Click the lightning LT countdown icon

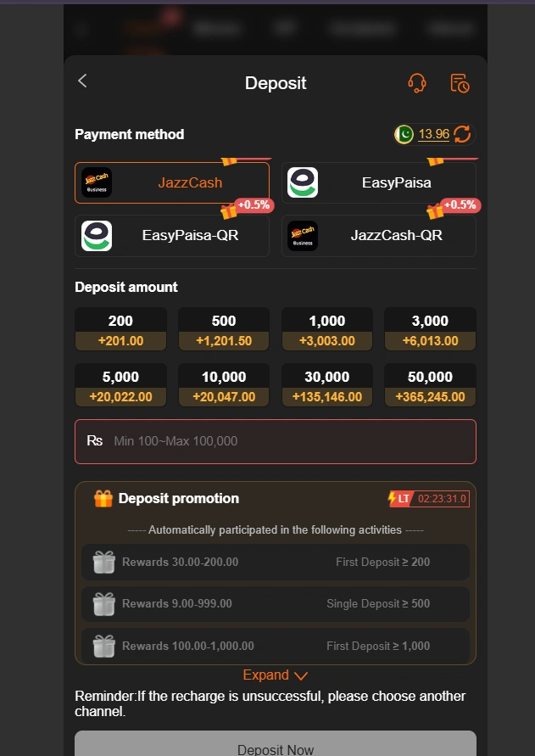398,498
